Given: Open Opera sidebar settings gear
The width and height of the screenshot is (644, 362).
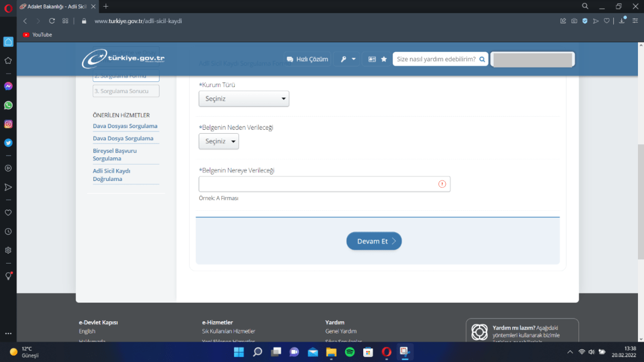Looking at the screenshot, I should pyautogui.click(x=8, y=250).
